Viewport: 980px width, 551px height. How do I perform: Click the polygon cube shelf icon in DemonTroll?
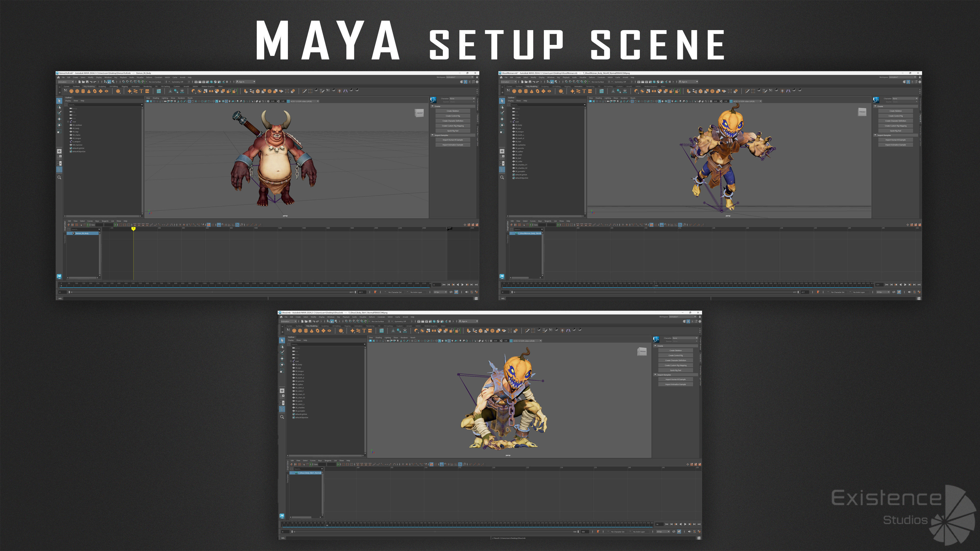tap(77, 91)
